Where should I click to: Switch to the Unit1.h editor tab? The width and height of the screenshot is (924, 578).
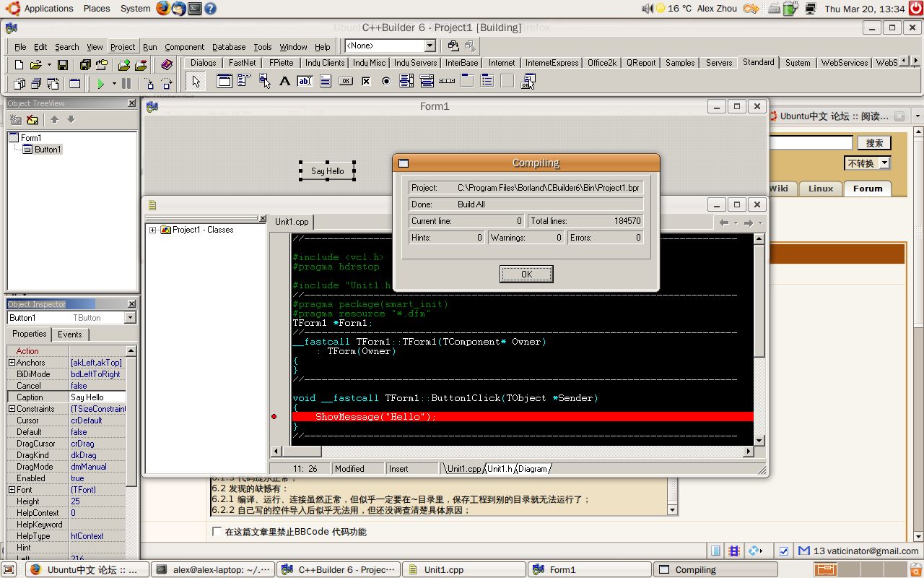500,469
